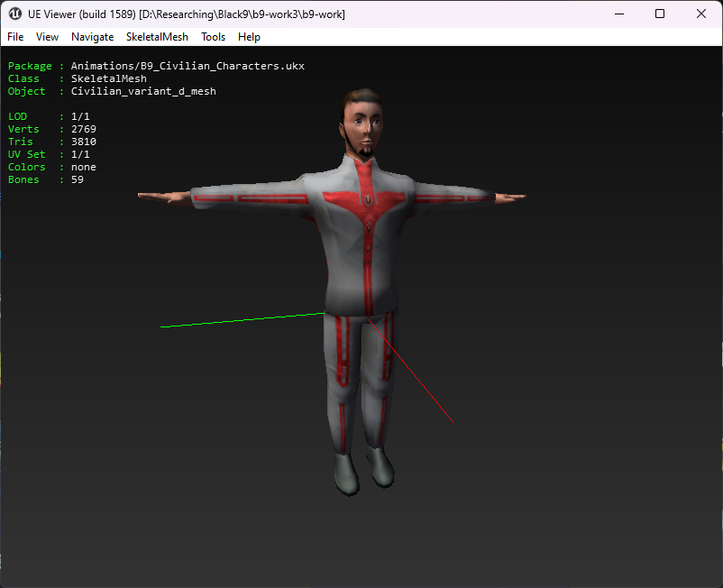Open the Help menu
Screen dimensions: 723x588
point(249,37)
